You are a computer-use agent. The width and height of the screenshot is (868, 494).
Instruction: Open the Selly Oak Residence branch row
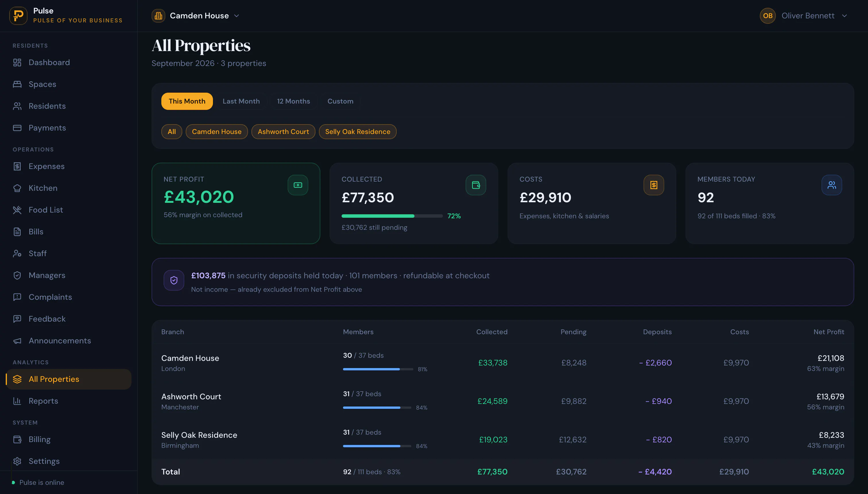click(x=503, y=440)
